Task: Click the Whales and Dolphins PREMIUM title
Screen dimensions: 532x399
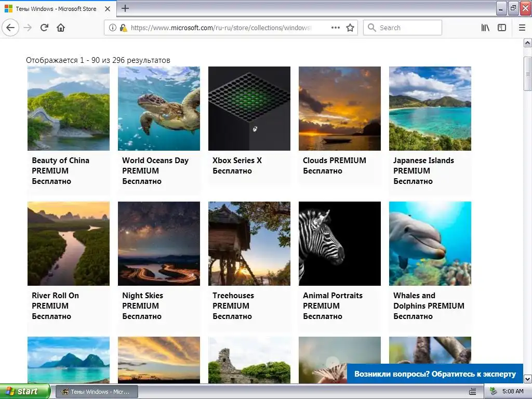Action: coord(429,301)
